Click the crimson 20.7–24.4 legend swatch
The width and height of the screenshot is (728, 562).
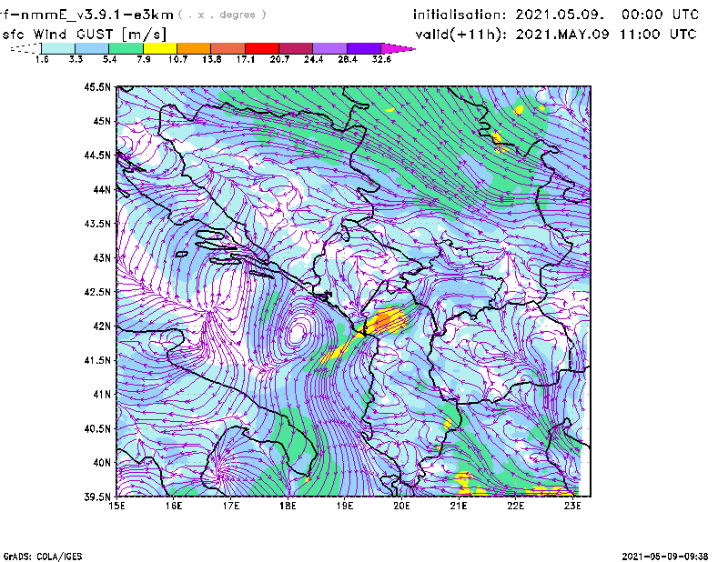(297, 48)
